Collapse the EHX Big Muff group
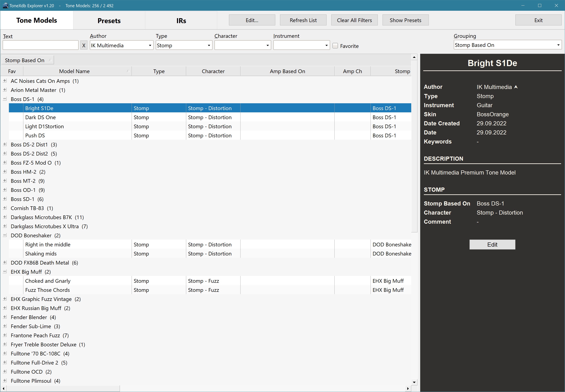This screenshot has width=565, height=392. [5, 271]
